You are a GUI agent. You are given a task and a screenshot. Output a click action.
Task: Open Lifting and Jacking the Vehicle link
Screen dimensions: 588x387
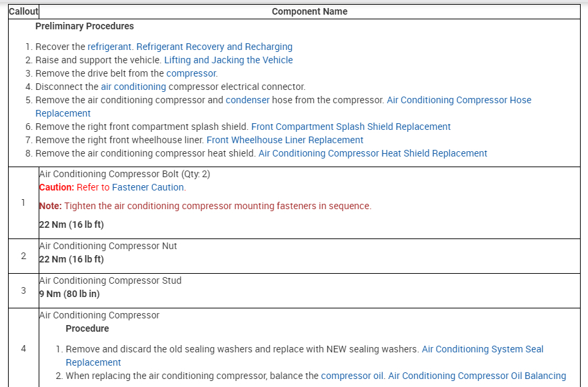pos(228,60)
